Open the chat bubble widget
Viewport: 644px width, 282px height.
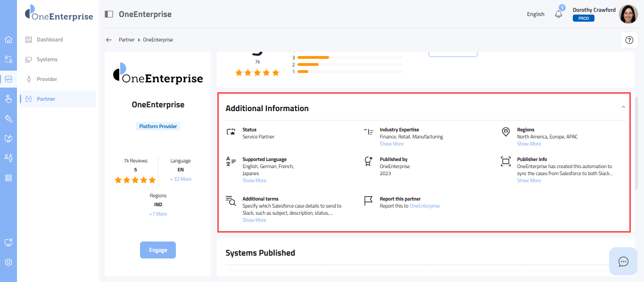pos(623,261)
